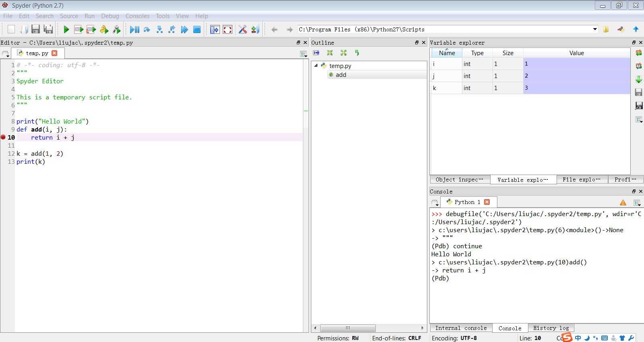
Task: Run cell and advance
Action: tap(91, 29)
